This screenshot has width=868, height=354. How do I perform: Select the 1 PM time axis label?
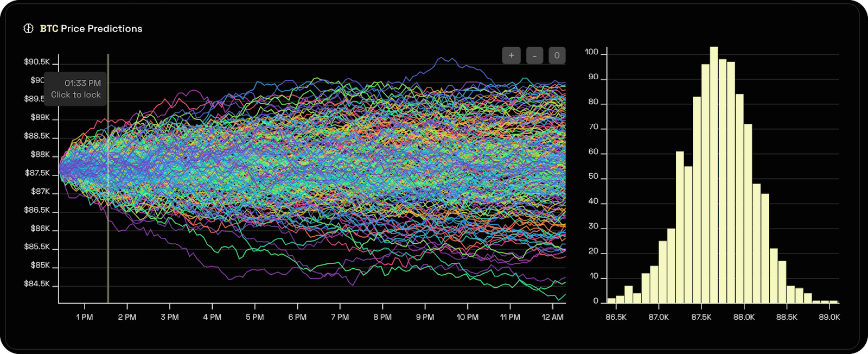[x=84, y=317]
